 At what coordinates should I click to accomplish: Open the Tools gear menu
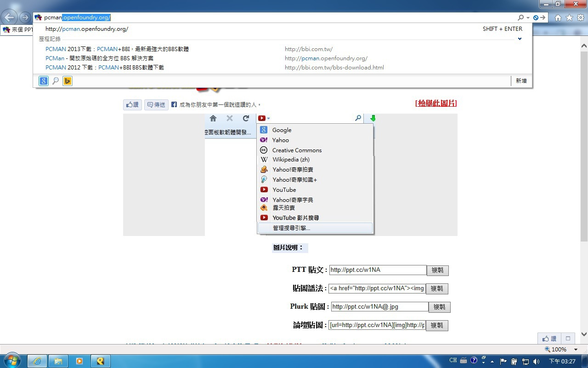[581, 17]
